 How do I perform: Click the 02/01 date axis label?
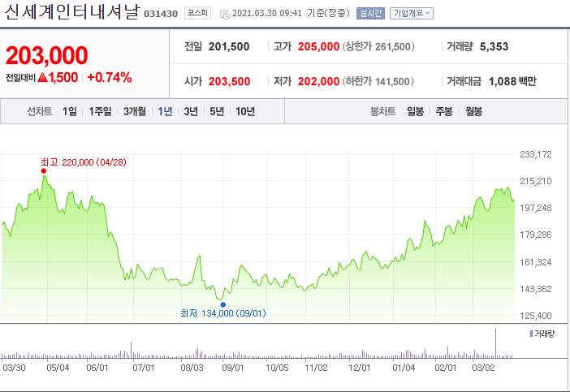(x=445, y=368)
